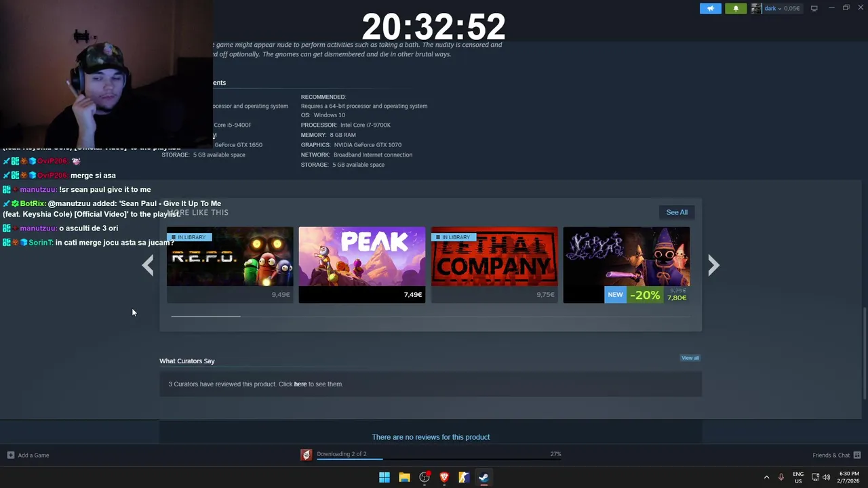Click SorinT username in chat overlay
Viewport: 868px width, 488px height.
(x=41, y=243)
